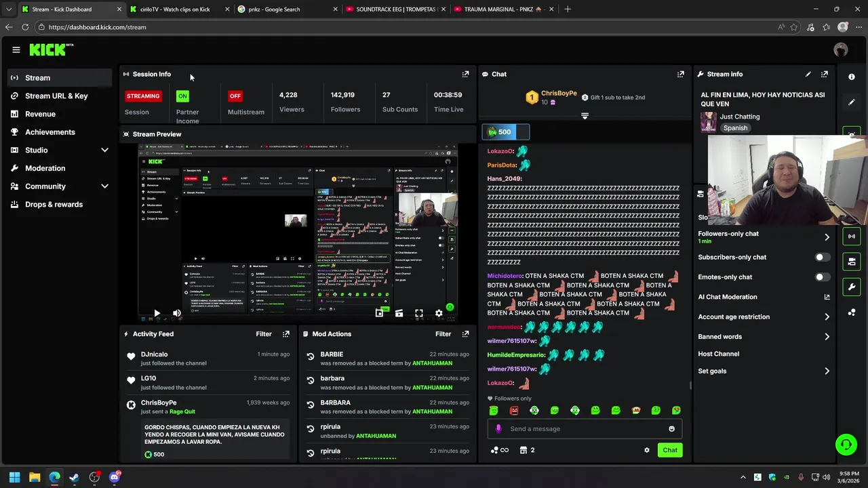Open stream preview settings gear
The height and width of the screenshot is (488, 868).
click(x=439, y=313)
